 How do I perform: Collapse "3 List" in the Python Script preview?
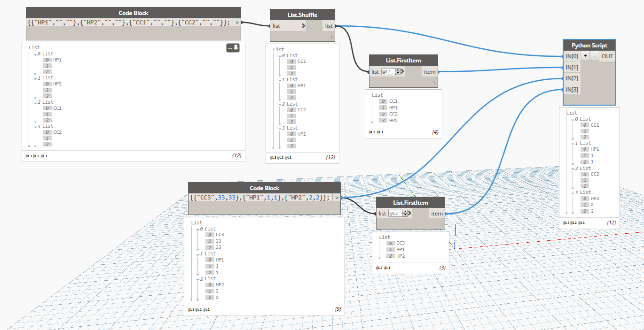point(572,193)
